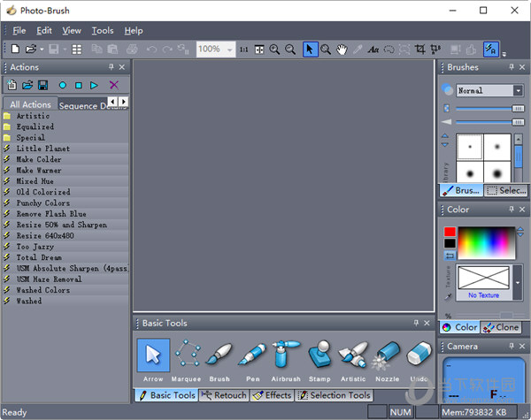Click the zoom out magnifier icon
The height and width of the screenshot is (420, 531).
[290, 50]
